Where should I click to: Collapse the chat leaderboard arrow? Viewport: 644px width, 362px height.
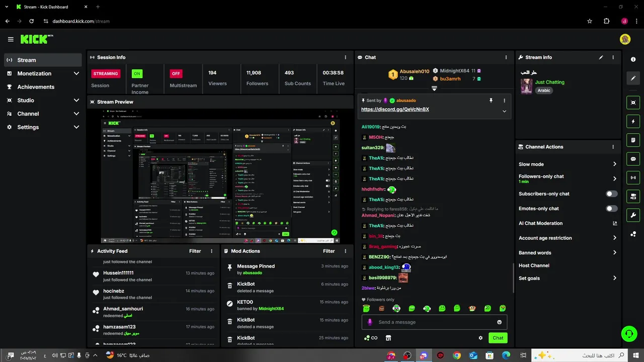point(434,88)
